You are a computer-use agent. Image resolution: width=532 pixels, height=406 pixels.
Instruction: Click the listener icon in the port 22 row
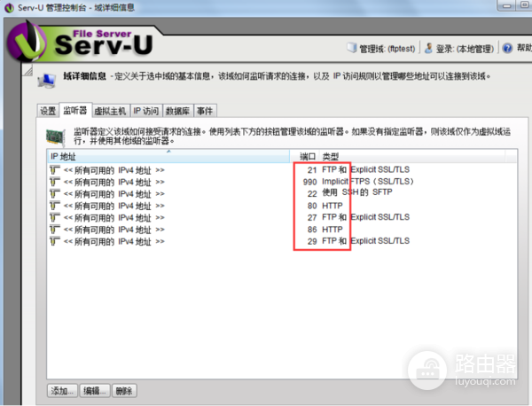pos(55,193)
